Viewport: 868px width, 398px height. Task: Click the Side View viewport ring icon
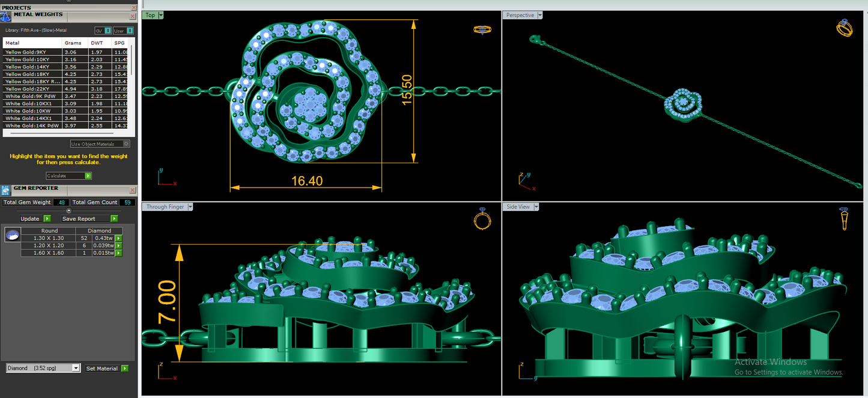pos(844,219)
